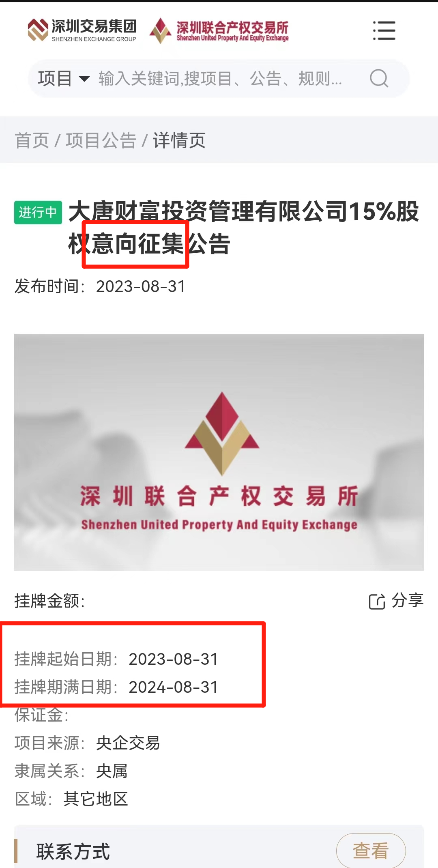Viewport: 438px width, 868px height.
Task: Open 项目公告 breadcrumb link
Action: click(x=101, y=141)
